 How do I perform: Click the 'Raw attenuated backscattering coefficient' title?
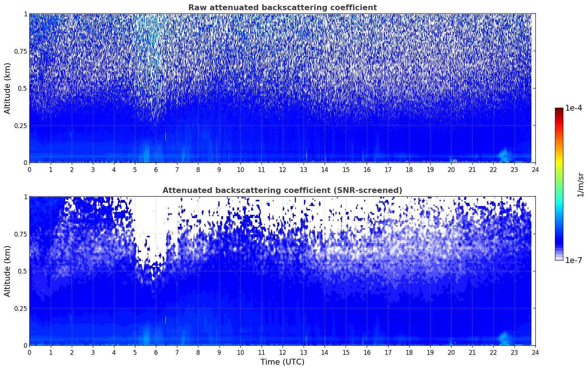pyautogui.click(x=282, y=8)
